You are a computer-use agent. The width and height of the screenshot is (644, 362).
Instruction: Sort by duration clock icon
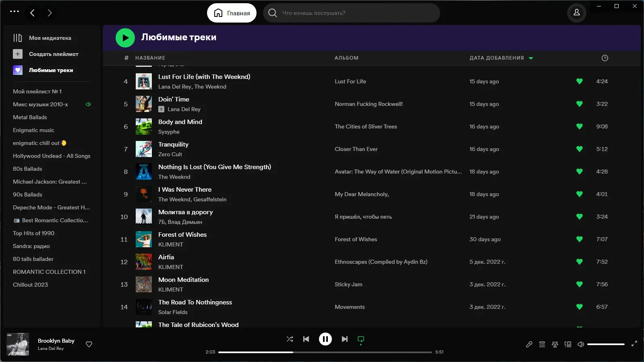pyautogui.click(x=605, y=58)
